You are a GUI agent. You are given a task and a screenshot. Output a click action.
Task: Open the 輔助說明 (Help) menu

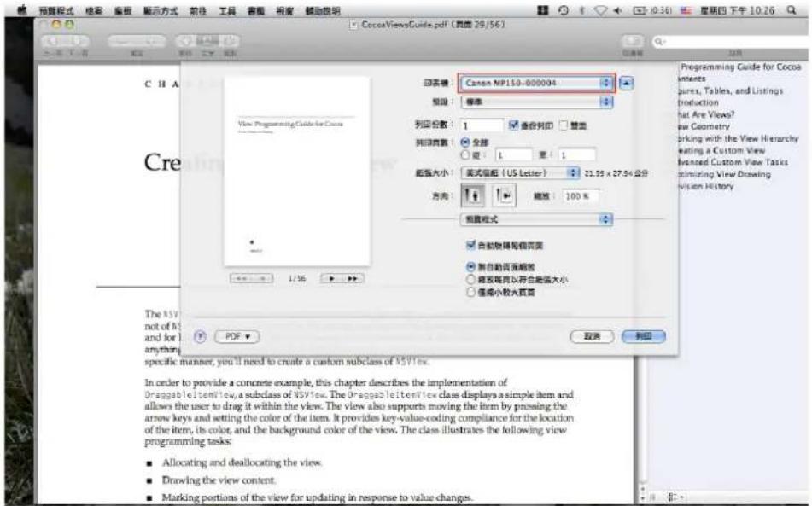[x=322, y=10]
